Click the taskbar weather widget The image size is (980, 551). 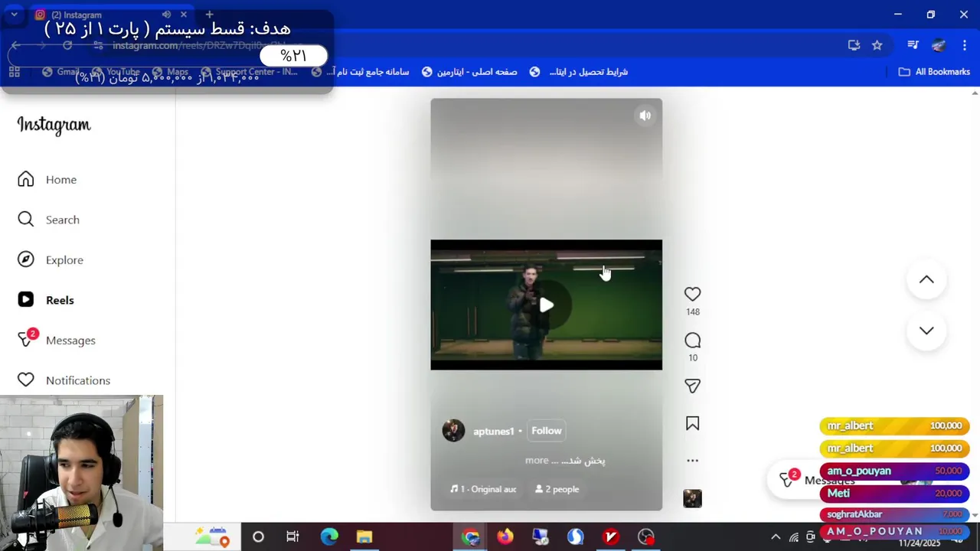pos(212,537)
